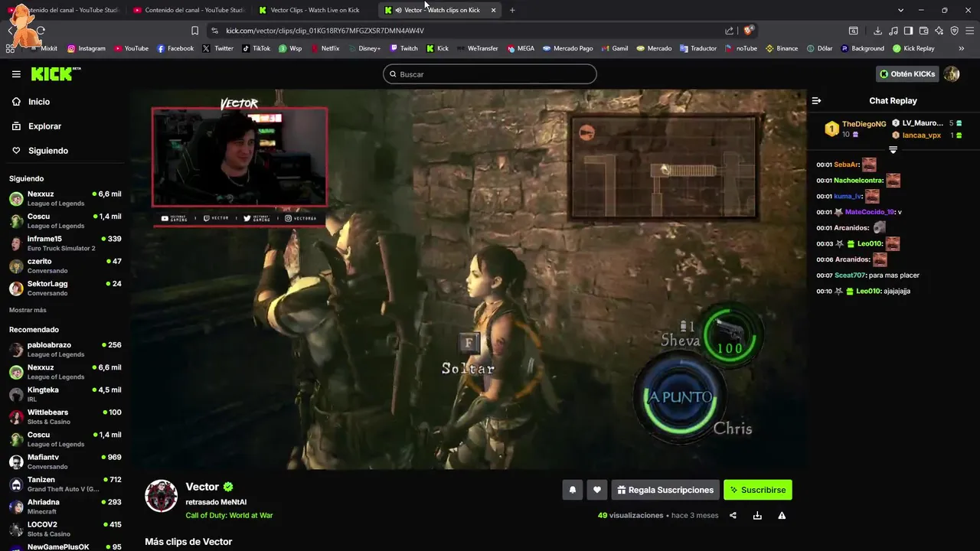Open Traductor bookmark
The height and width of the screenshot is (551, 980).
(697, 48)
